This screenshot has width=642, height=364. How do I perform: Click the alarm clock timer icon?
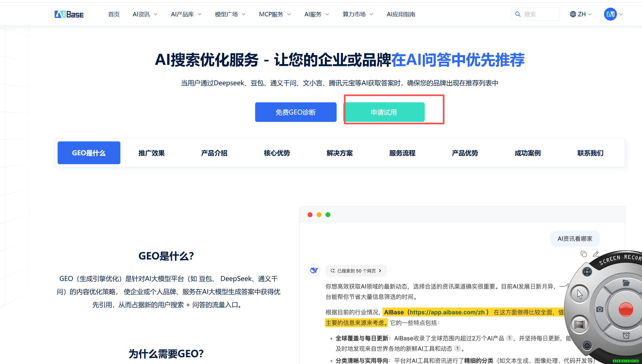pyautogui.click(x=626, y=335)
